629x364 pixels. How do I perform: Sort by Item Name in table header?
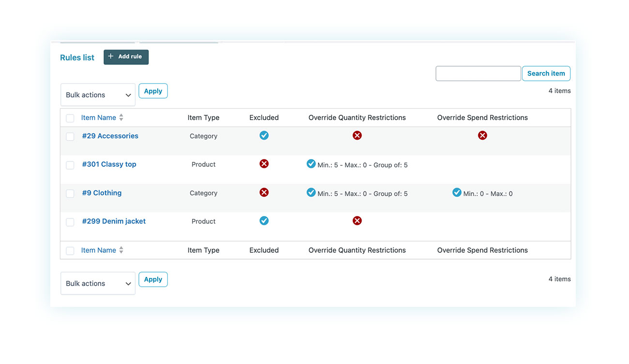pos(99,117)
